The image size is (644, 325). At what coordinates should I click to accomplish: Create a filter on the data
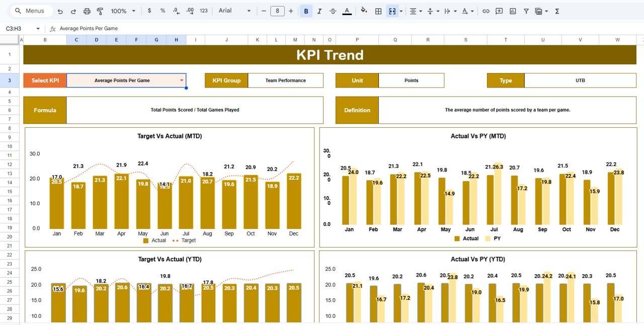tap(525, 11)
